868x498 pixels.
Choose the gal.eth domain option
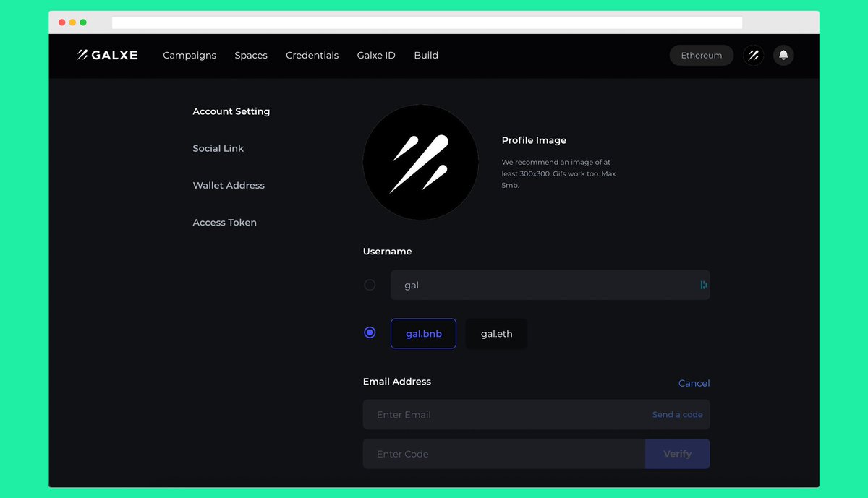pyautogui.click(x=496, y=333)
